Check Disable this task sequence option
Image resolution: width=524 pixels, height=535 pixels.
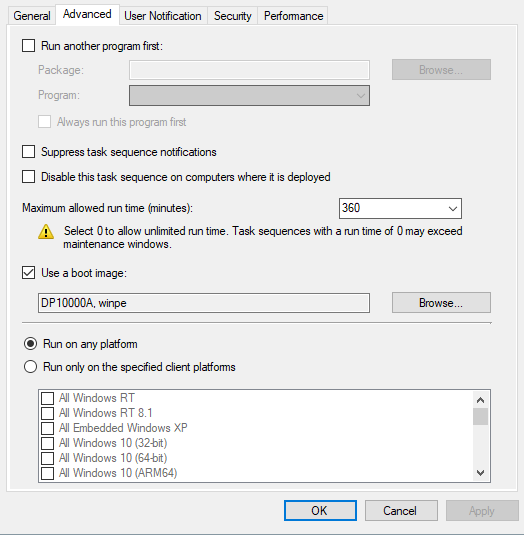(28, 177)
